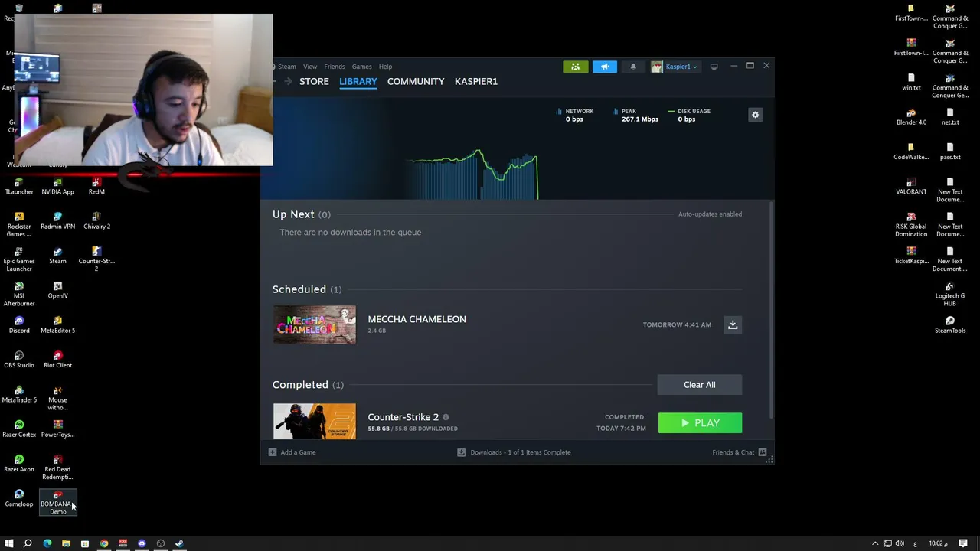Switch Steam to Big Picture mode icon
The image size is (980, 551).
tap(714, 67)
